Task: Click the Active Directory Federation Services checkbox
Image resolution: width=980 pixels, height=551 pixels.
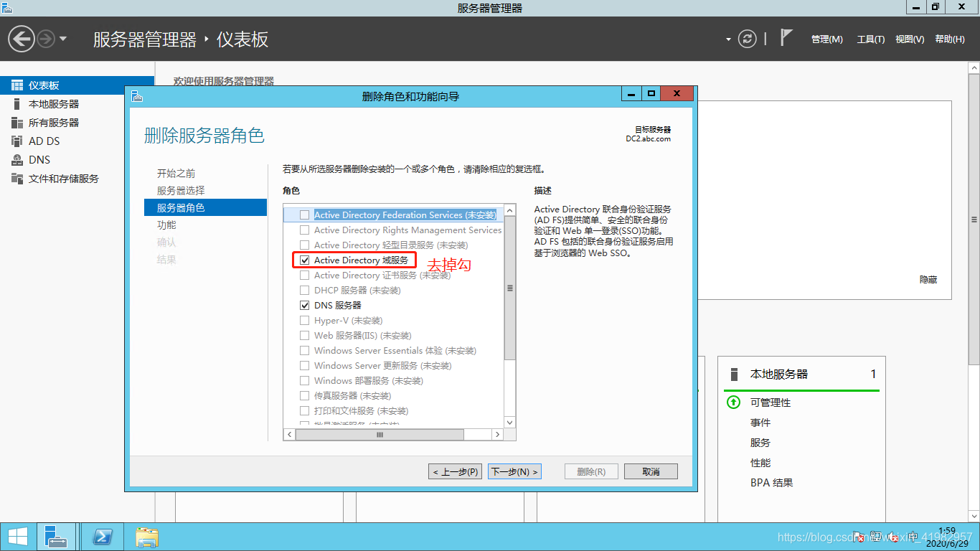Action: coord(304,215)
